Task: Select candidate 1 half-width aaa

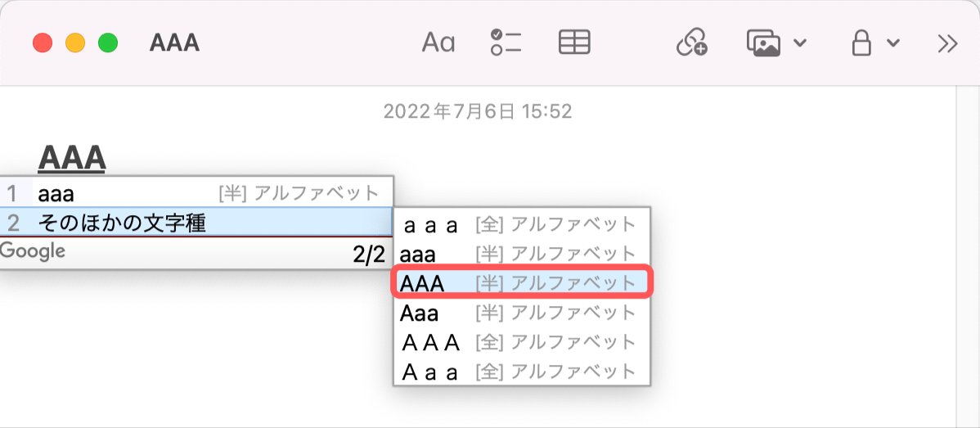Action: pyautogui.click(x=196, y=194)
